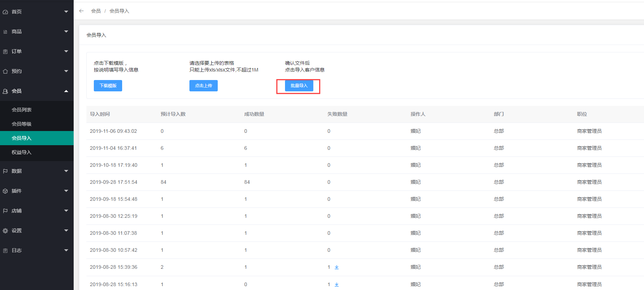Image resolution: width=644 pixels, height=290 pixels.
Task: Download failure file for 2019-08-28 15:16:13 import
Action: (337, 284)
